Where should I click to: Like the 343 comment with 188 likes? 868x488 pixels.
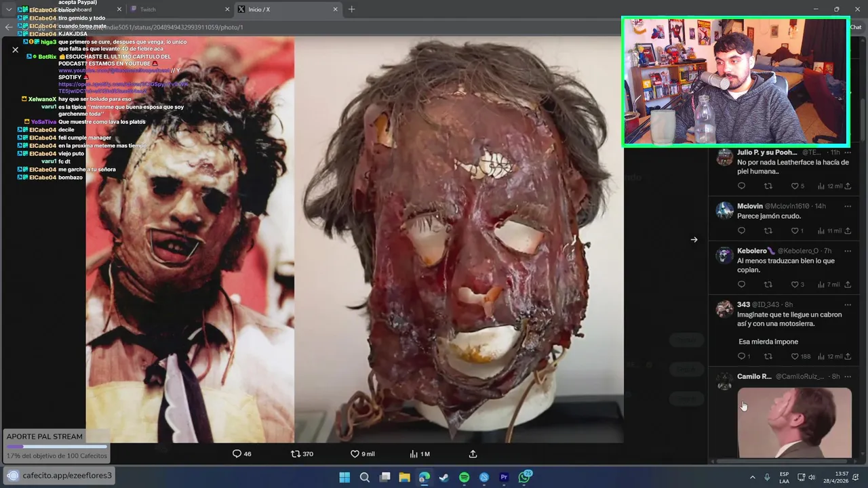(x=801, y=357)
